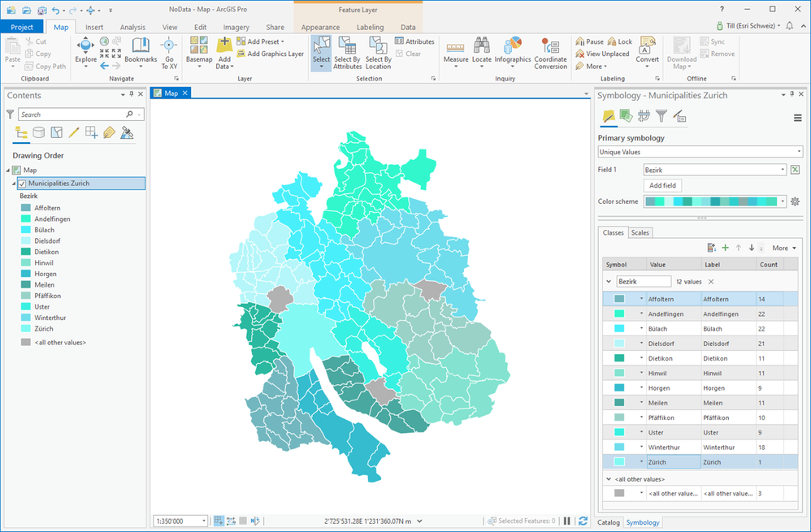Switch to the Labeling ribbon tab

[x=370, y=27]
